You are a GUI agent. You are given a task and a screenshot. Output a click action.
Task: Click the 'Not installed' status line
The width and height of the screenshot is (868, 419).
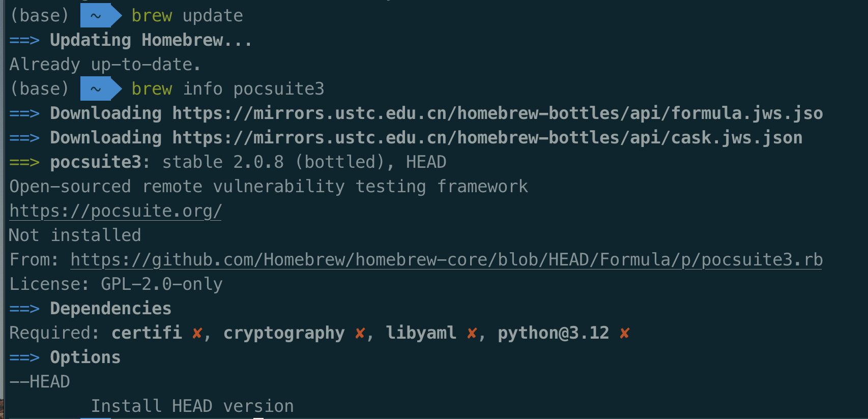75,235
